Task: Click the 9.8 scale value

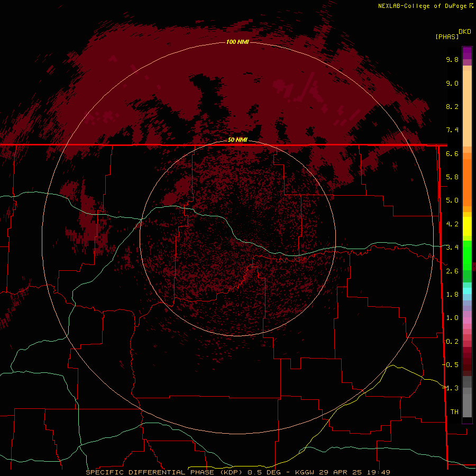Action: coord(452,59)
